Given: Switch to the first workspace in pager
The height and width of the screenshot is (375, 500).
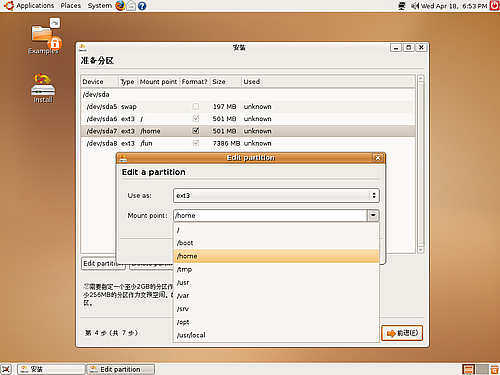Looking at the screenshot, I should [x=469, y=369].
